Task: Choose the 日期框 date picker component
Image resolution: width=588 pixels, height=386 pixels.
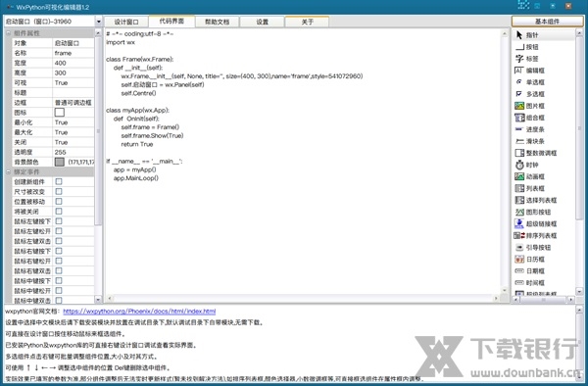Action: 530,271
